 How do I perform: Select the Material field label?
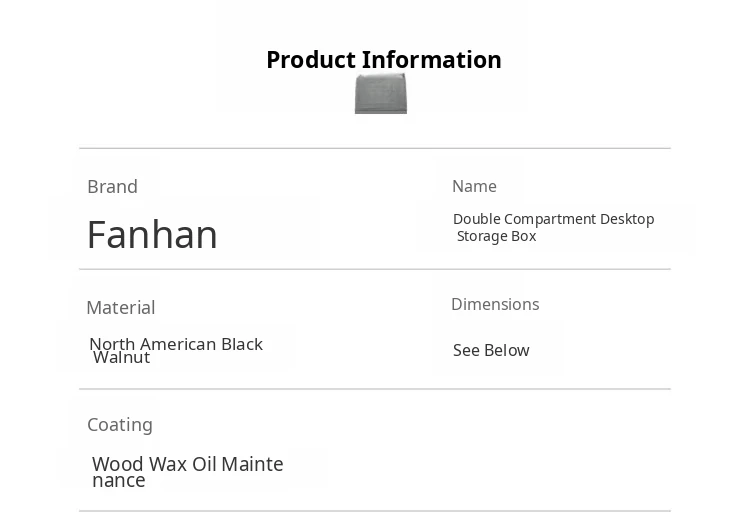(120, 308)
